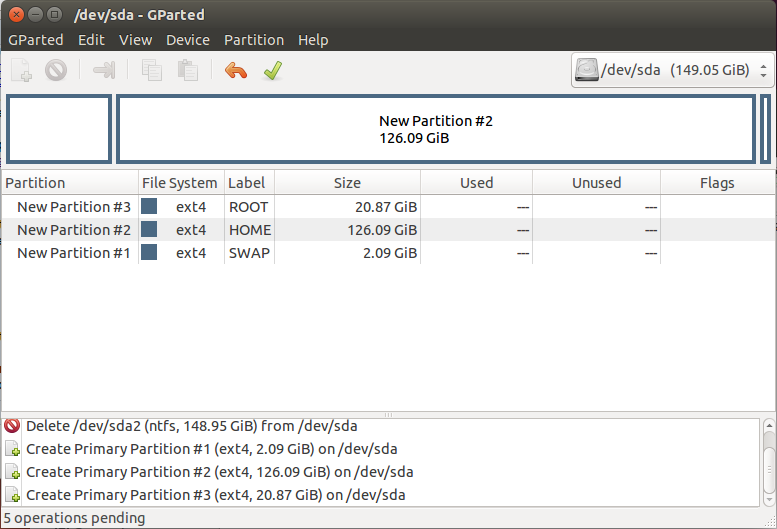Click the hard disk icon in device selector
Screen dimensions: 777x529
pyautogui.click(x=587, y=70)
